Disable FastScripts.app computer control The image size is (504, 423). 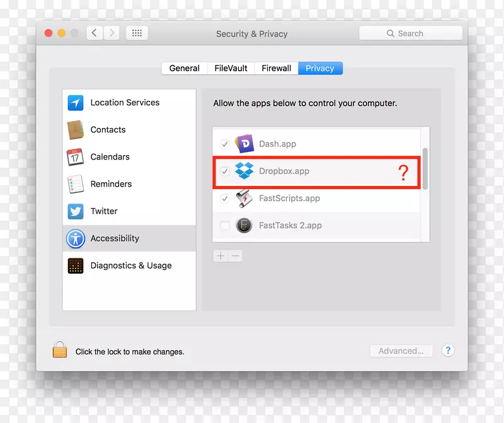click(225, 199)
